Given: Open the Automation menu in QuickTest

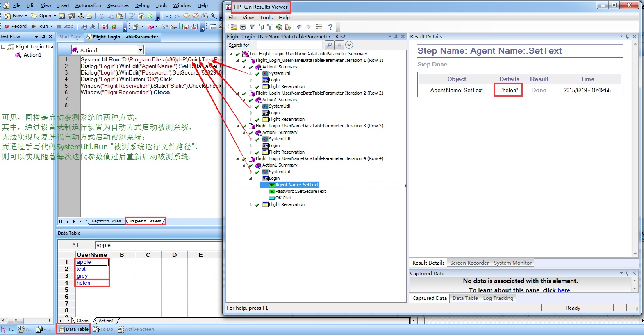Looking at the screenshot, I should point(88,5).
